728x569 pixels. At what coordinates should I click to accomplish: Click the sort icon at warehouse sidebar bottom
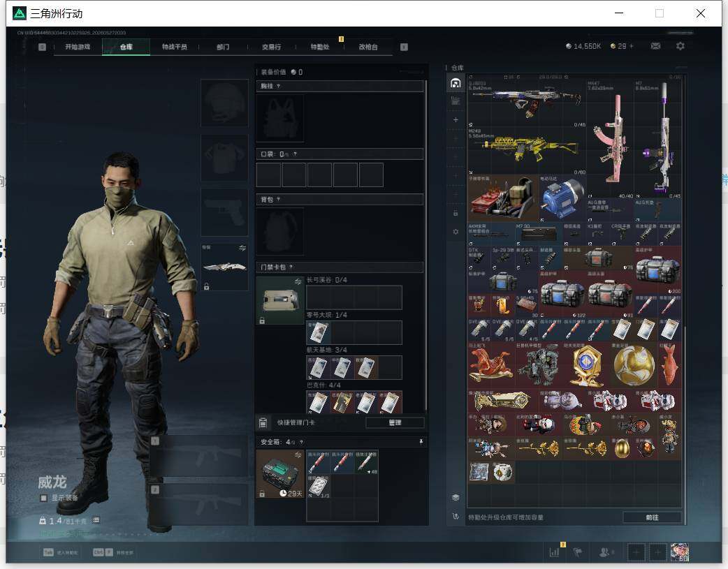coord(456,516)
